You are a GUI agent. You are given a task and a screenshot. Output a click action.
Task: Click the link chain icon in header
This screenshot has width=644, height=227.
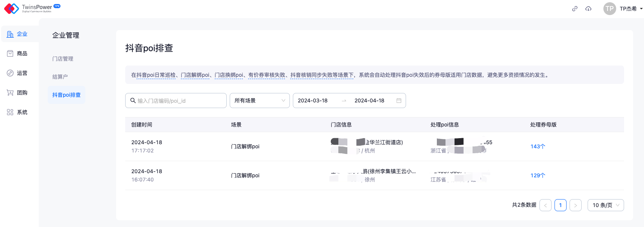pyautogui.click(x=574, y=9)
